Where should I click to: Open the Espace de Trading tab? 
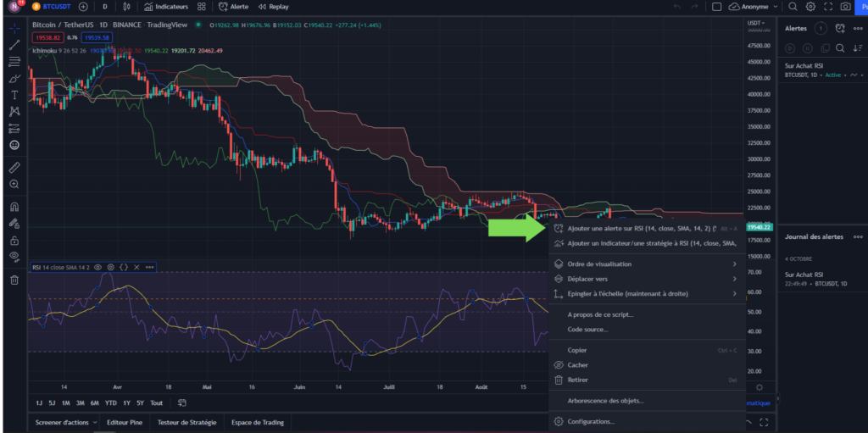258,423
